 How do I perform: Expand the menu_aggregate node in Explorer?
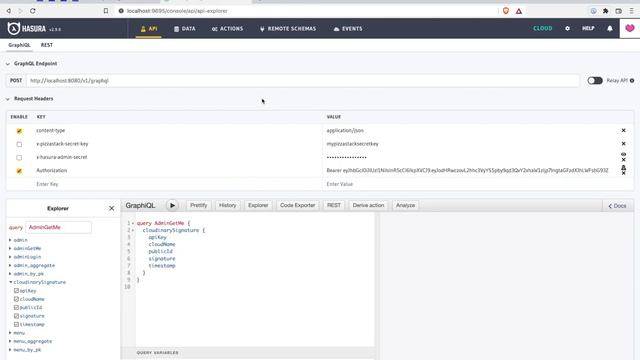tap(10, 341)
